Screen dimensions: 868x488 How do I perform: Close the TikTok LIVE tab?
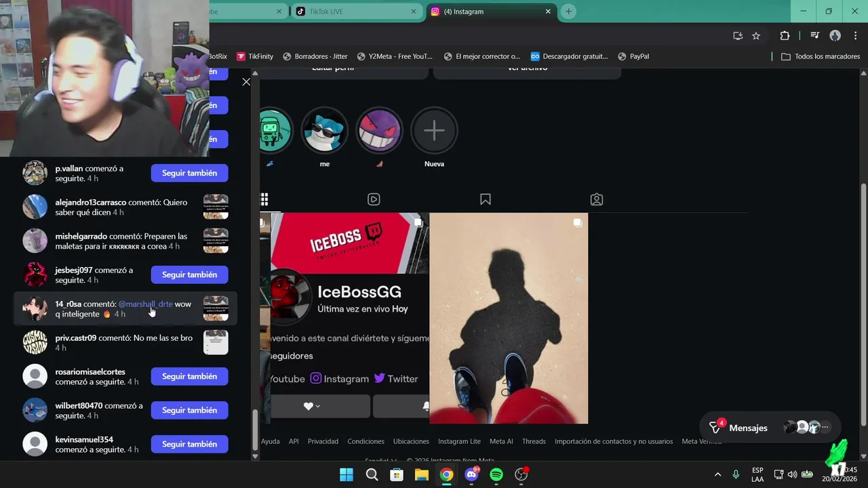point(414,12)
